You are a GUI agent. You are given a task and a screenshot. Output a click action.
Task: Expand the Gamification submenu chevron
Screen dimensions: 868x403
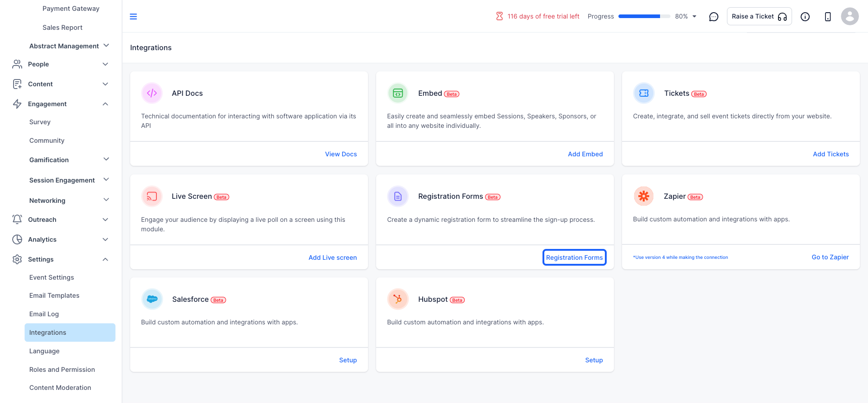click(x=106, y=159)
